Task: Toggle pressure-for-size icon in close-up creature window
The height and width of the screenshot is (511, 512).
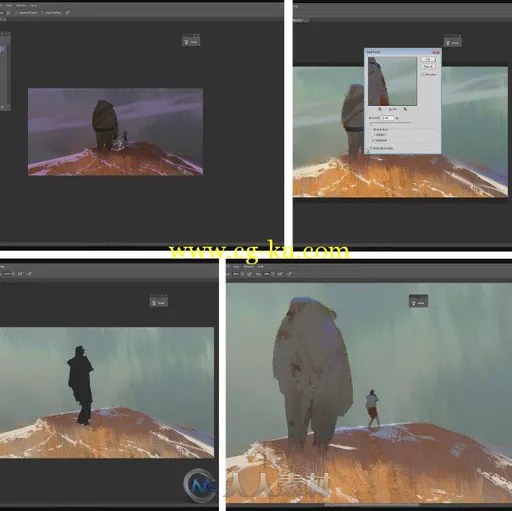Action: pyautogui.click(x=289, y=274)
